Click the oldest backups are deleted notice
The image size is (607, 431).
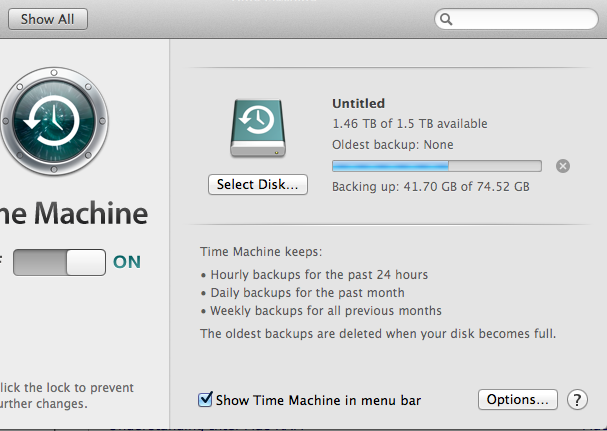tap(378, 333)
